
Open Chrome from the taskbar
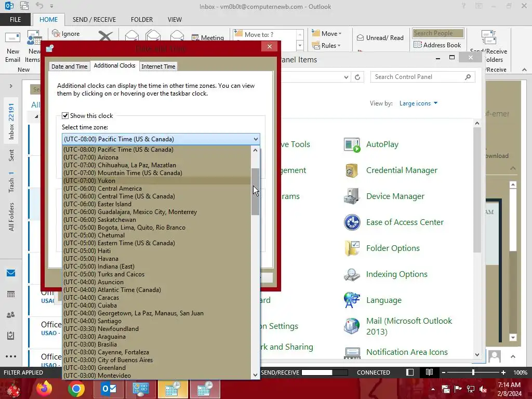76,389
